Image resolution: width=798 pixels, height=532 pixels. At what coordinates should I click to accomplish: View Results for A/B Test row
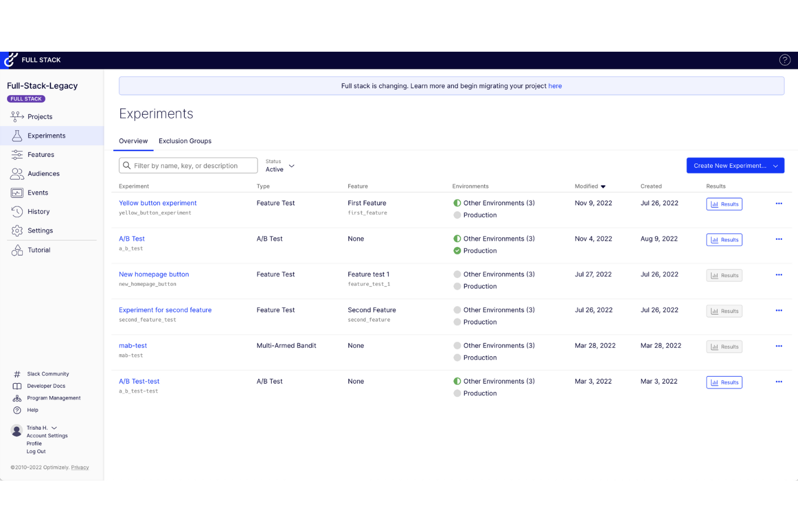coord(724,240)
